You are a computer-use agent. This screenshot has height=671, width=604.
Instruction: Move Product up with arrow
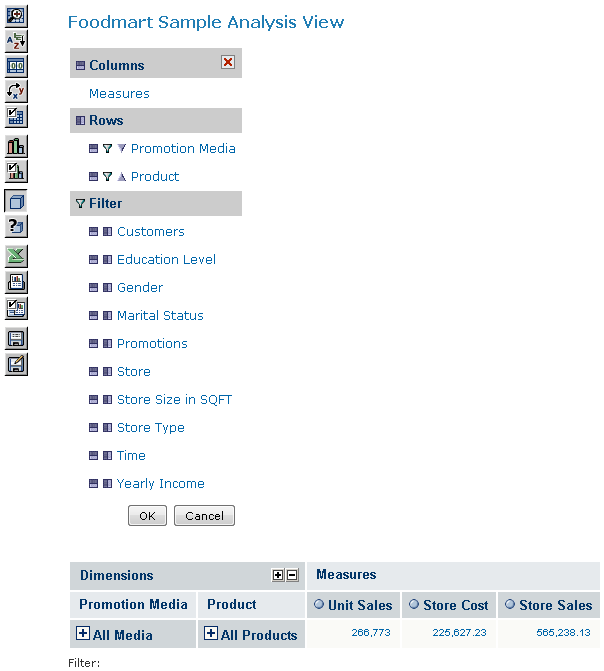tap(122, 176)
